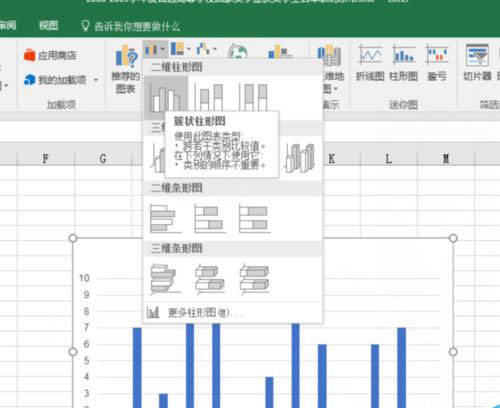Pick the 100% stacked column chart icon
Screen dimensions: 500x408
pyautogui.click(x=254, y=96)
